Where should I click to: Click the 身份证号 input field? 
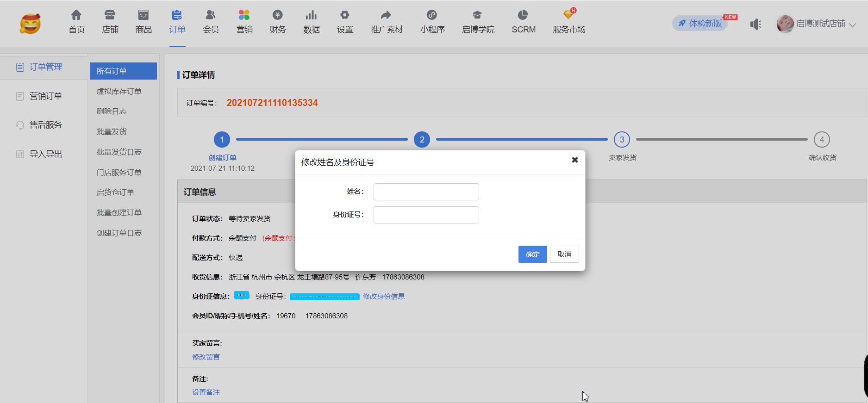click(426, 215)
